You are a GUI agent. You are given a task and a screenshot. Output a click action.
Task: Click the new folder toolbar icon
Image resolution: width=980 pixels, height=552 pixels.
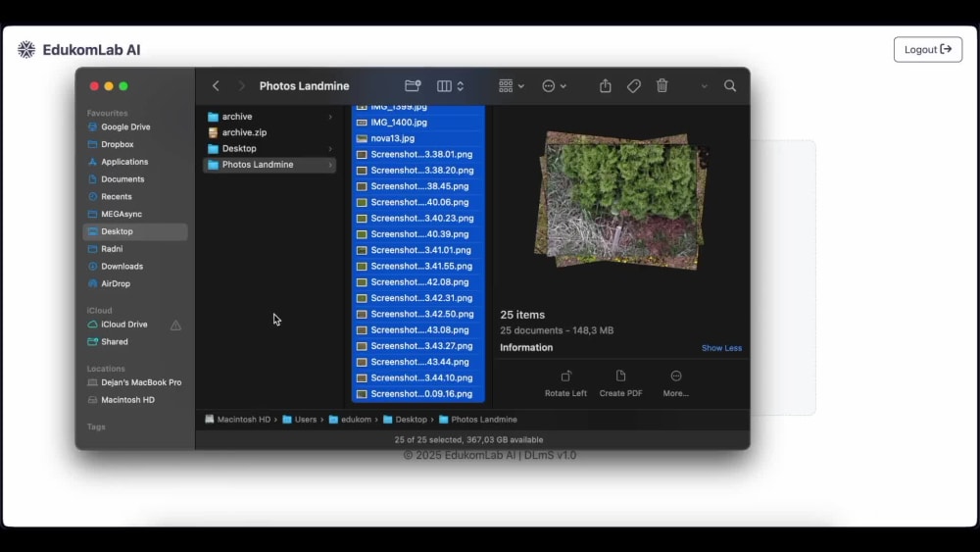[413, 85]
